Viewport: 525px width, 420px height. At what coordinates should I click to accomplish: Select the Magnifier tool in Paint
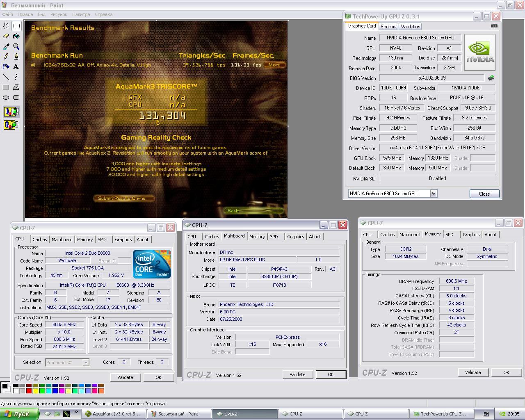coord(16,46)
